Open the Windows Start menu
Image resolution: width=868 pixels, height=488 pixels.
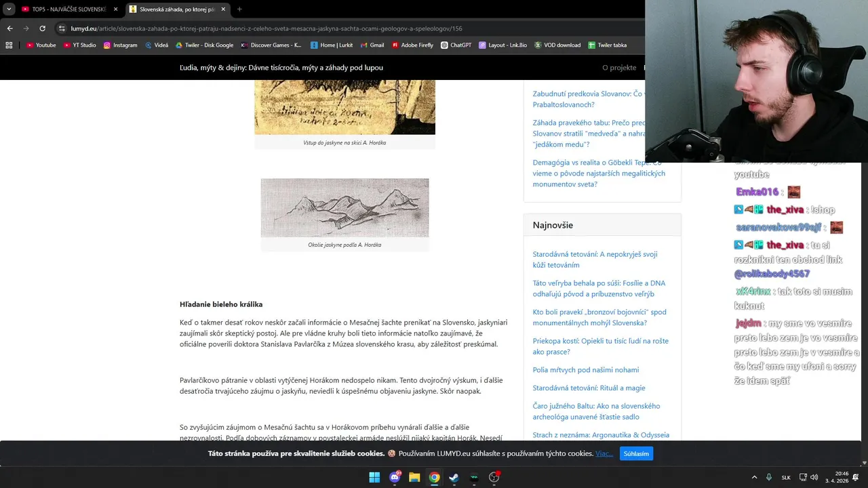click(374, 477)
